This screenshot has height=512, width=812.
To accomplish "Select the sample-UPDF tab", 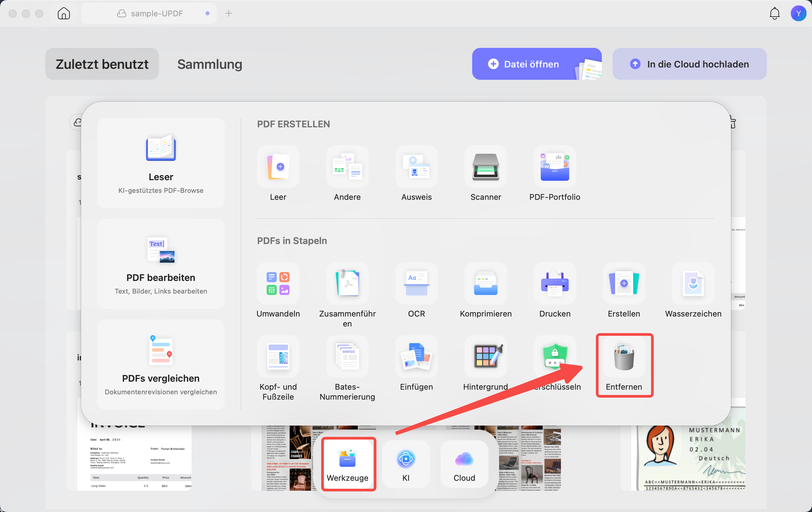I will click(149, 14).
